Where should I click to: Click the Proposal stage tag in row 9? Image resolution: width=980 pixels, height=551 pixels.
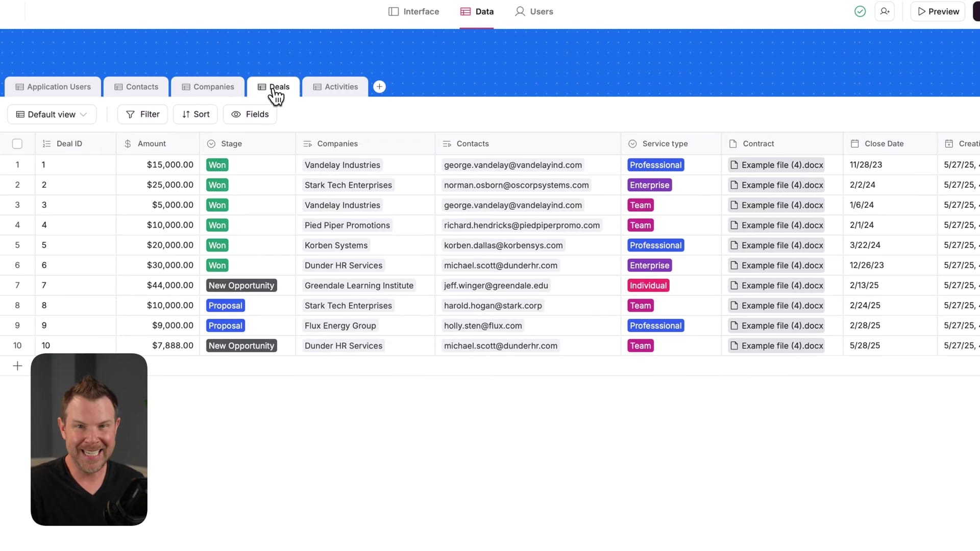pyautogui.click(x=225, y=325)
